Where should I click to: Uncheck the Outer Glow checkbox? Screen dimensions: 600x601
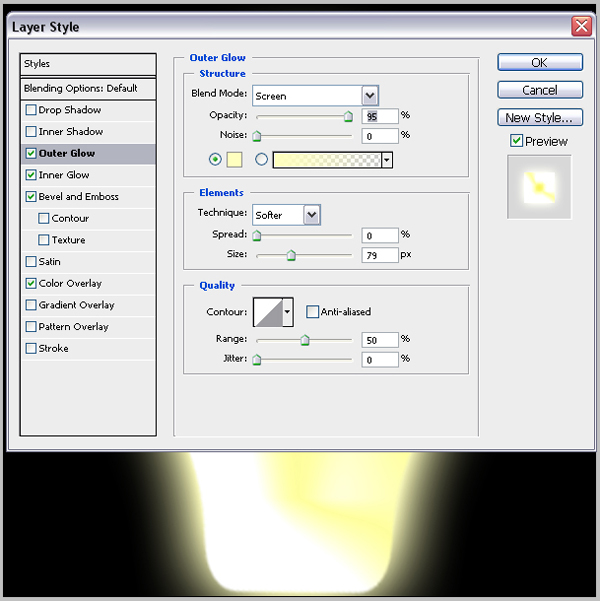coord(31,153)
